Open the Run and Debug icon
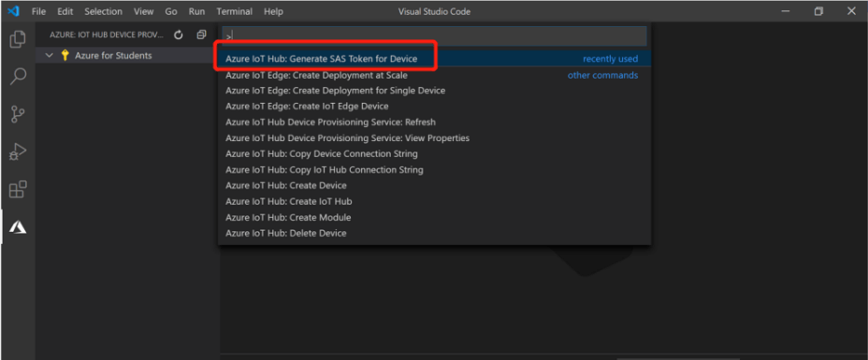The image size is (868, 360). (18, 152)
